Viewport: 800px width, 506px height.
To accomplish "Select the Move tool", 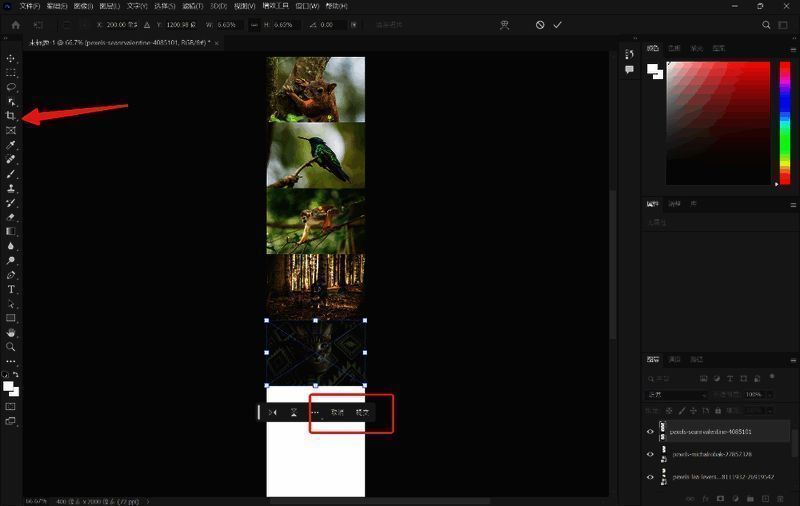I will click(x=11, y=58).
